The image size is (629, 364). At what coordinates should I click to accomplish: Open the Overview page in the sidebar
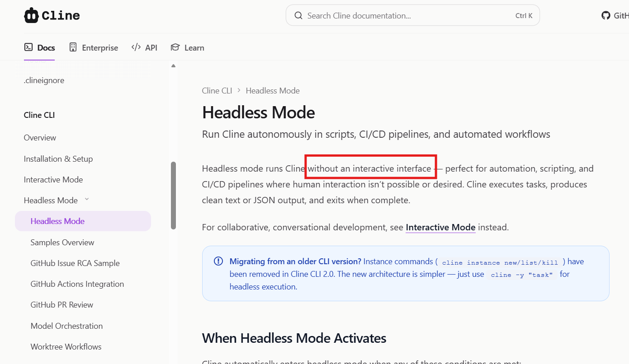pos(40,138)
